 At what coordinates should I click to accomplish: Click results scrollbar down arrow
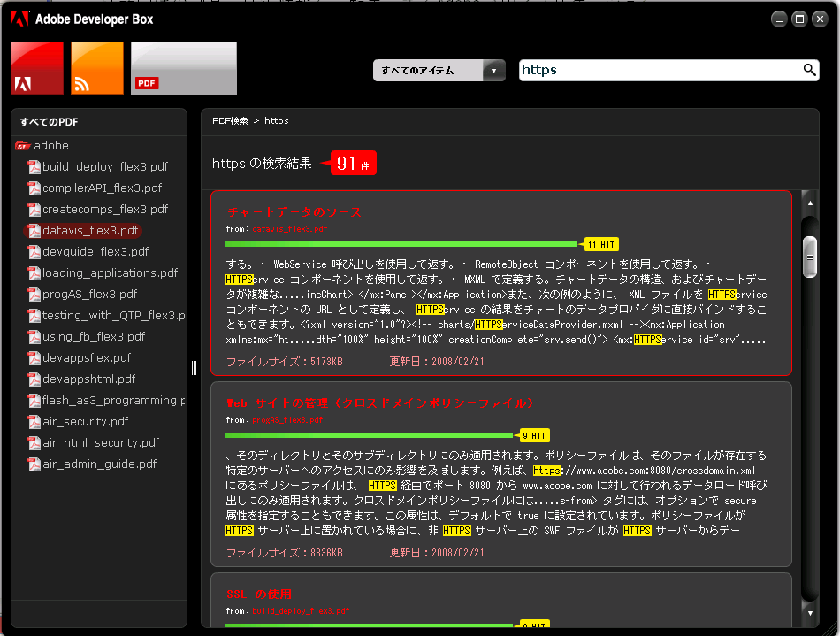(x=810, y=613)
